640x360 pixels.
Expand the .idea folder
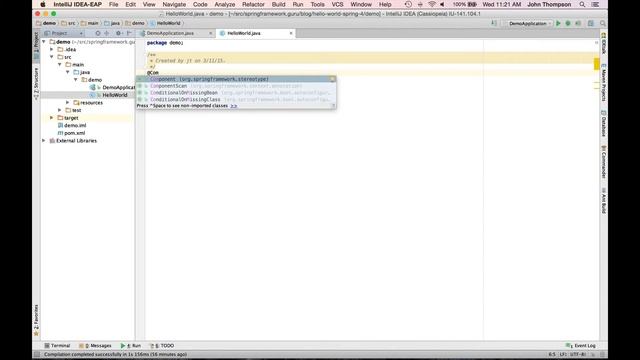(x=52, y=49)
